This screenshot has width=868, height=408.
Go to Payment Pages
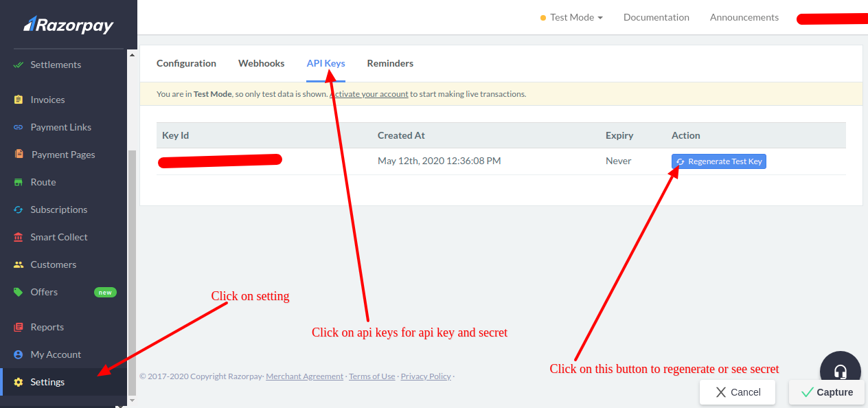pyautogui.click(x=63, y=155)
